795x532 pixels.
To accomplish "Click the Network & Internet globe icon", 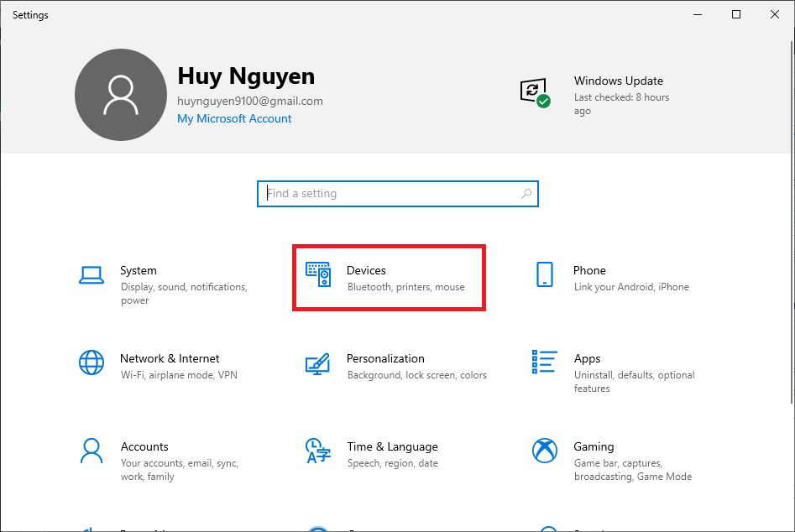I will click(x=91, y=362).
